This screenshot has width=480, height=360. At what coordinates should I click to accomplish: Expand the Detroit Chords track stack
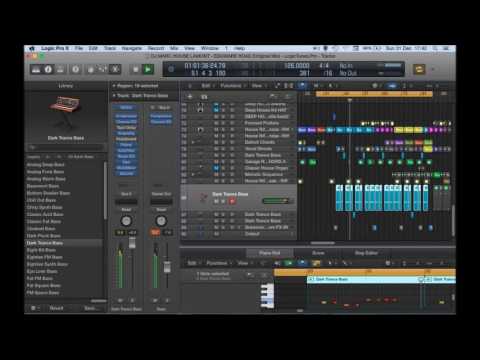point(193,142)
